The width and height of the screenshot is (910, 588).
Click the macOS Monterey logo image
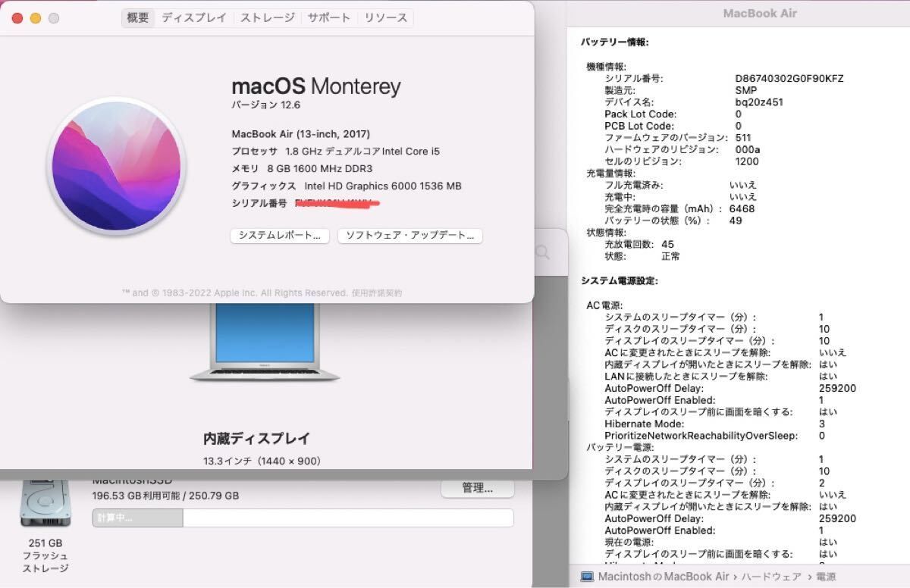tap(118, 166)
